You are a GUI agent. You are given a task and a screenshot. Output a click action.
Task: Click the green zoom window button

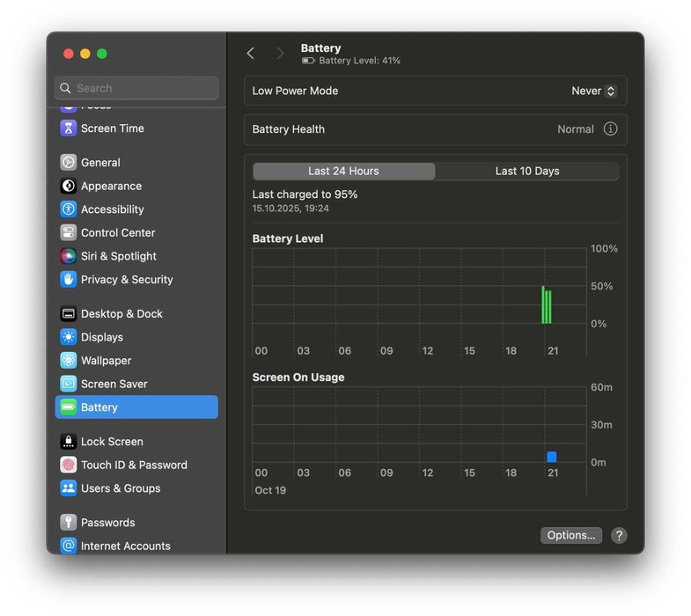[102, 54]
